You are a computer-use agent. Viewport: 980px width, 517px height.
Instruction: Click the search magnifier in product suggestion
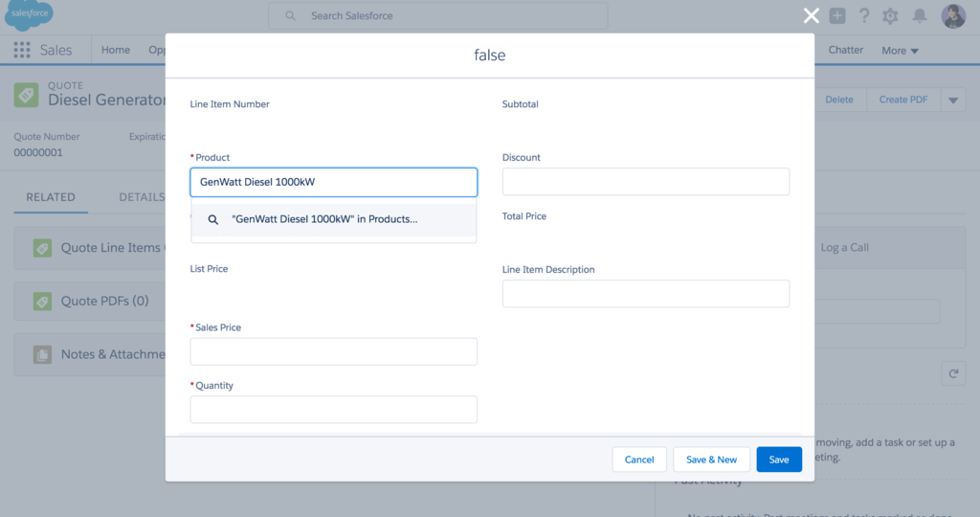pyautogui.click(x=213, y=219)
